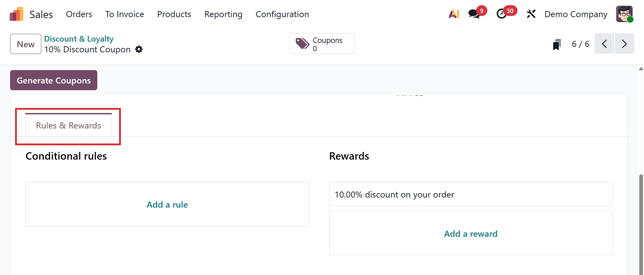The width and height of the screenshot is (644, 275).
Task: Select the 10.00% discount reward row
Action: 394,195
